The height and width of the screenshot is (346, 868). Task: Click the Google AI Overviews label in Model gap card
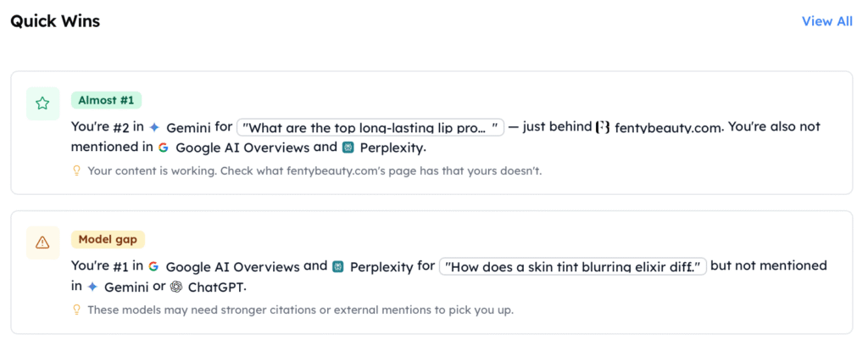click(232, 266)
